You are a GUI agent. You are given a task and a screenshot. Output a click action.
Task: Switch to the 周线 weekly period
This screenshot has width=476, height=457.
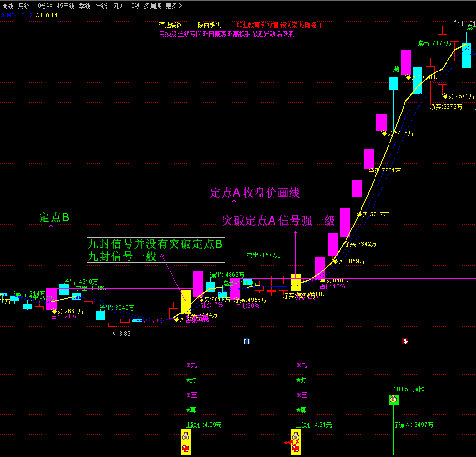pos(8,6)
